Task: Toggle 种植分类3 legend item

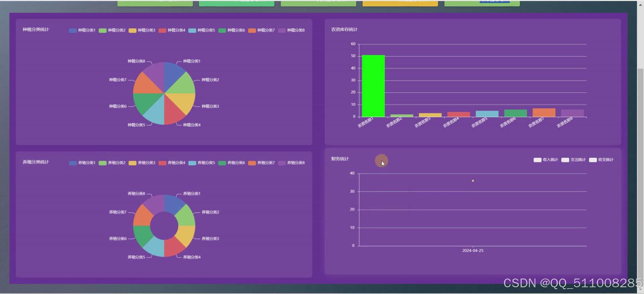Action: (x=142, y=30)
